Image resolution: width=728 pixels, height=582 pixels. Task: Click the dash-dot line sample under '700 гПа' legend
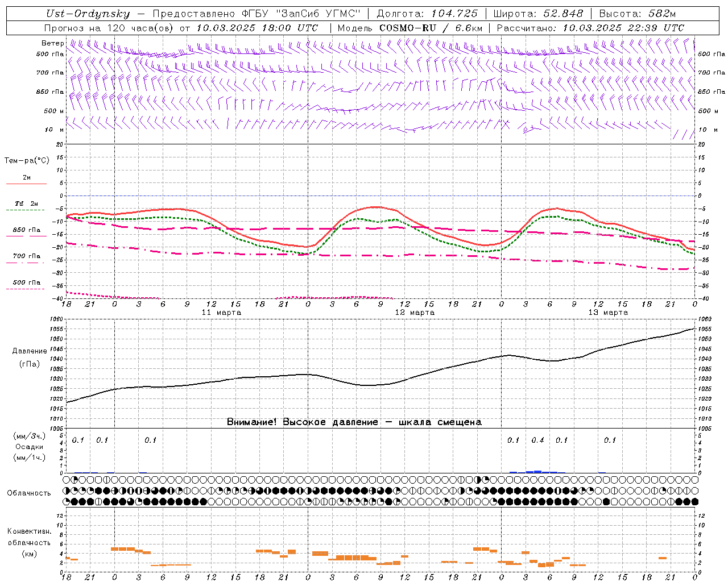pyautogui.click(x=26, y=263)
